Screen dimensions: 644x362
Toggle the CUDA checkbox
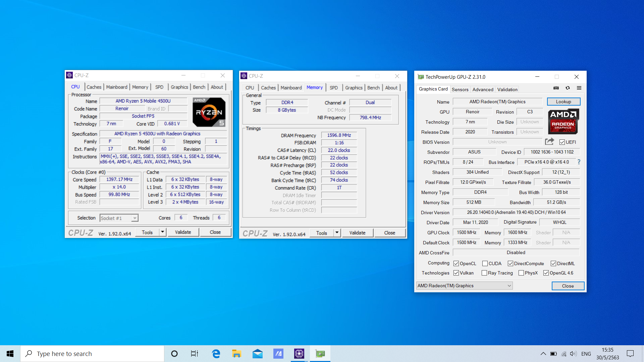[485, 263]
